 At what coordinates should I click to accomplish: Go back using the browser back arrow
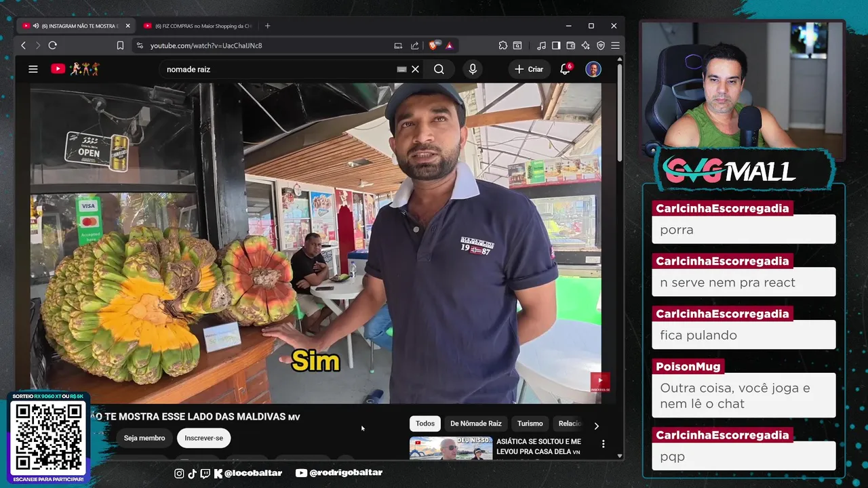pyautogui.click(x=23, y=45)
